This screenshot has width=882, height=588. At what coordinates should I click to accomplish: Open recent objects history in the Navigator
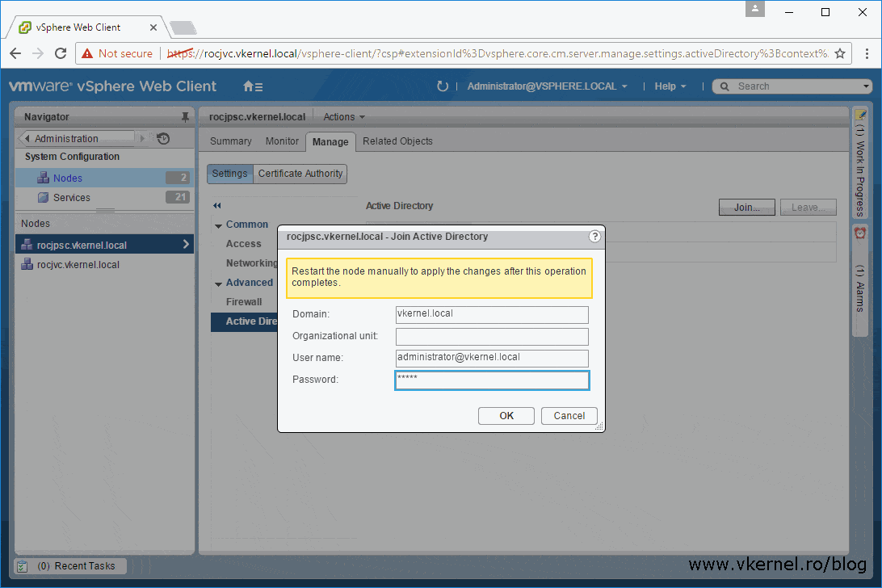(163, 138)
